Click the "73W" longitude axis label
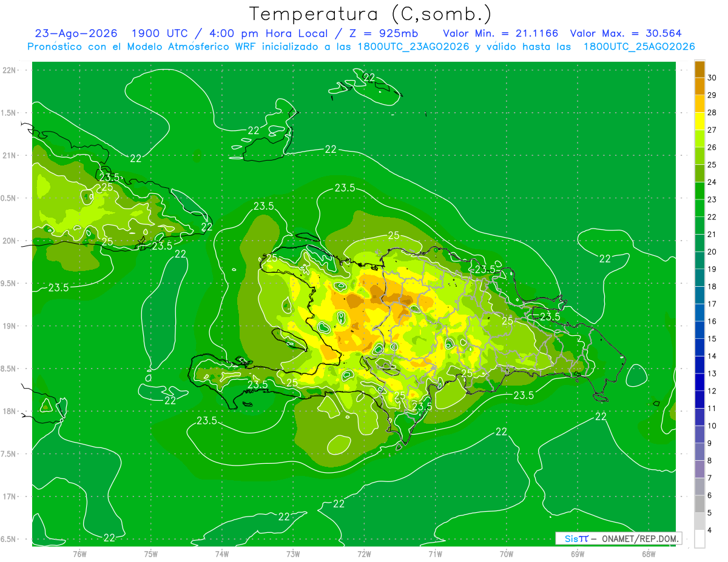This screenshot has width=728, height=562. click(x=293, y=554)
